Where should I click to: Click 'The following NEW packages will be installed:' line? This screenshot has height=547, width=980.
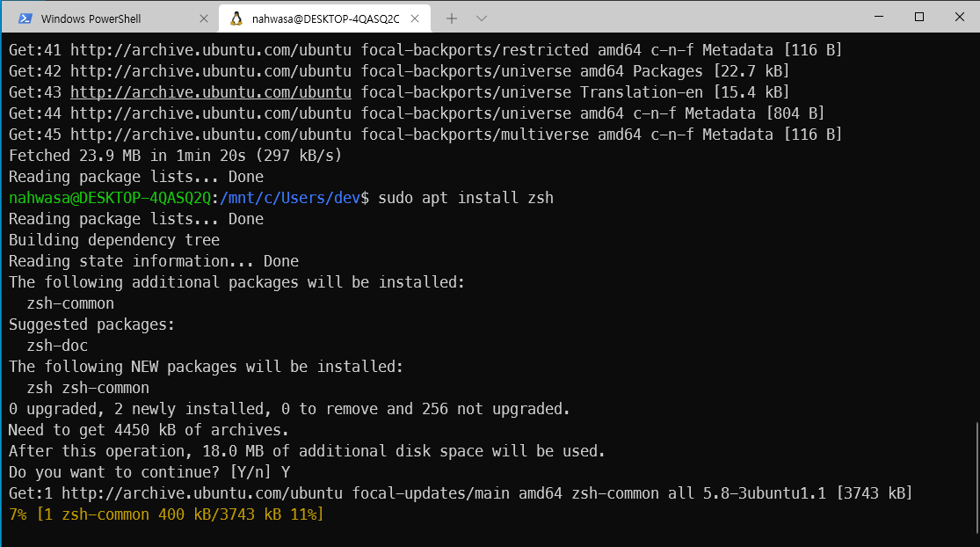(x=207, y=367)
